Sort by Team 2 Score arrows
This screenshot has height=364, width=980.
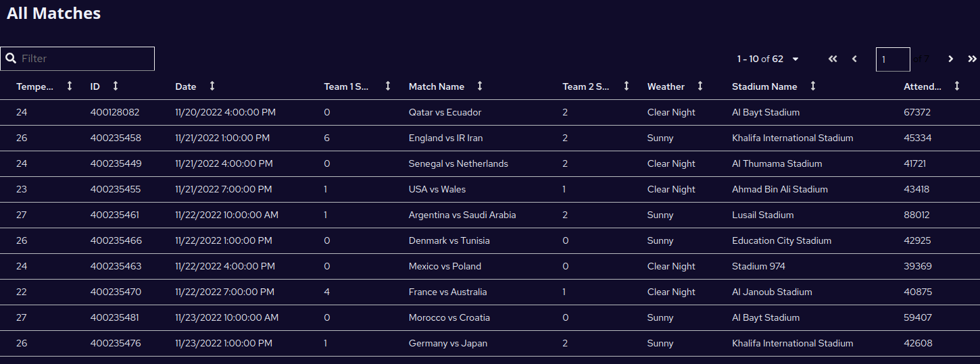coord(627,86)
